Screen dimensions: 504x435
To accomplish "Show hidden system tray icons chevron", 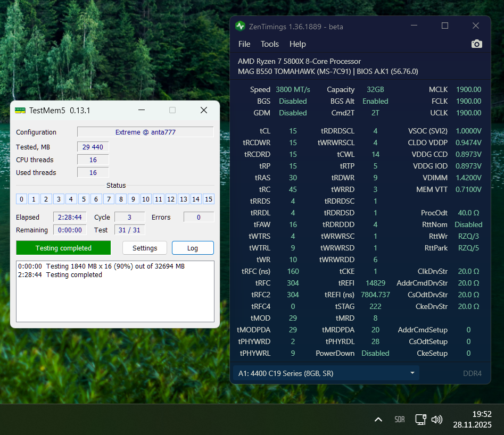I will coord(378,420).
